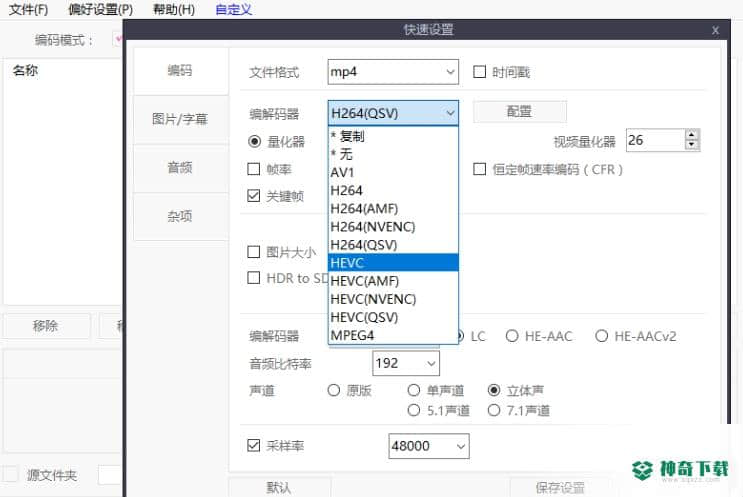Switch to the 图片/字幕 tab

pyautogui.click(x=181, y=119)
